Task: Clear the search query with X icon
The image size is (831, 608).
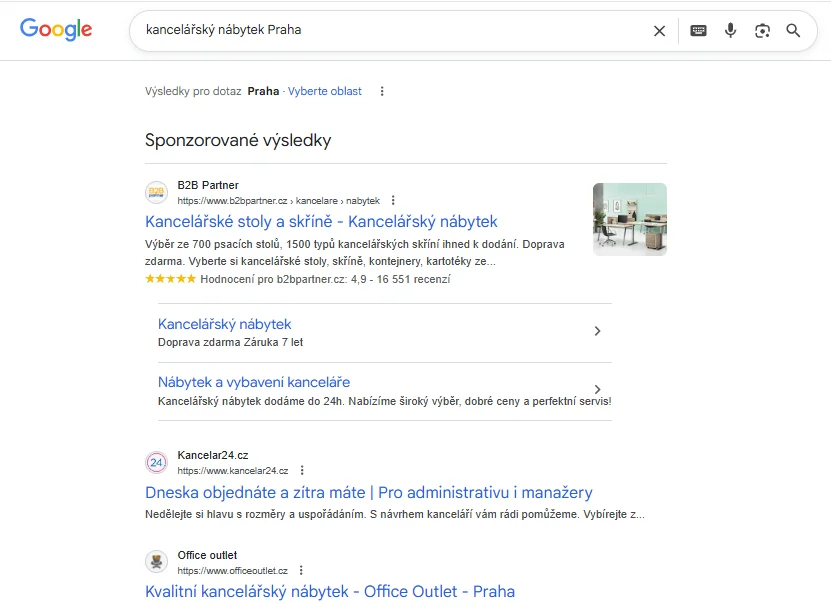Action: click(659, 31)
